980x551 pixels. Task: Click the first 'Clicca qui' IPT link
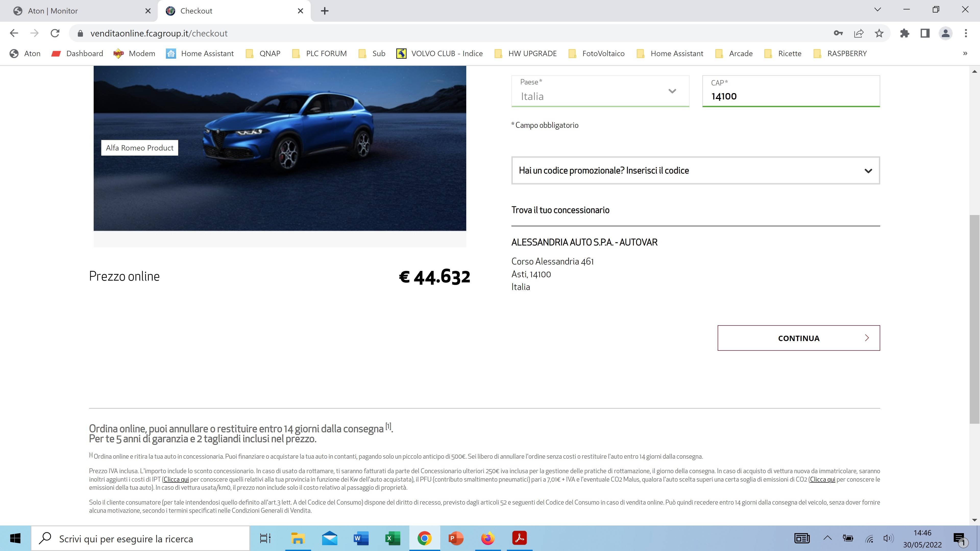coord(176,480)
